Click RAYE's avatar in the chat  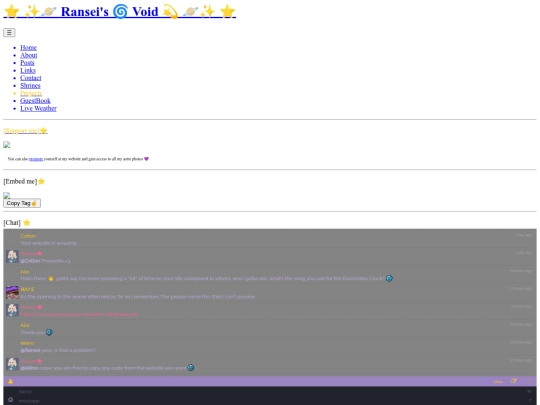[x=12, y=292]
